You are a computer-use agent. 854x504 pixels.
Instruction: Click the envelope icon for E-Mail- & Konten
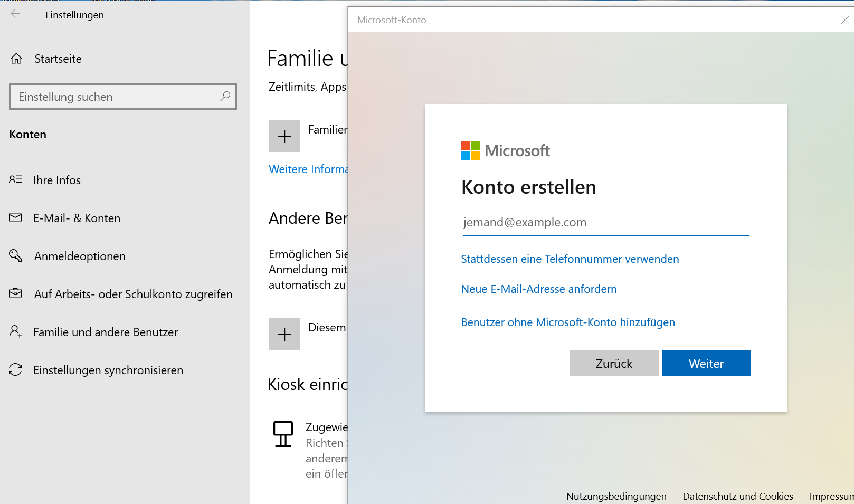15,217
